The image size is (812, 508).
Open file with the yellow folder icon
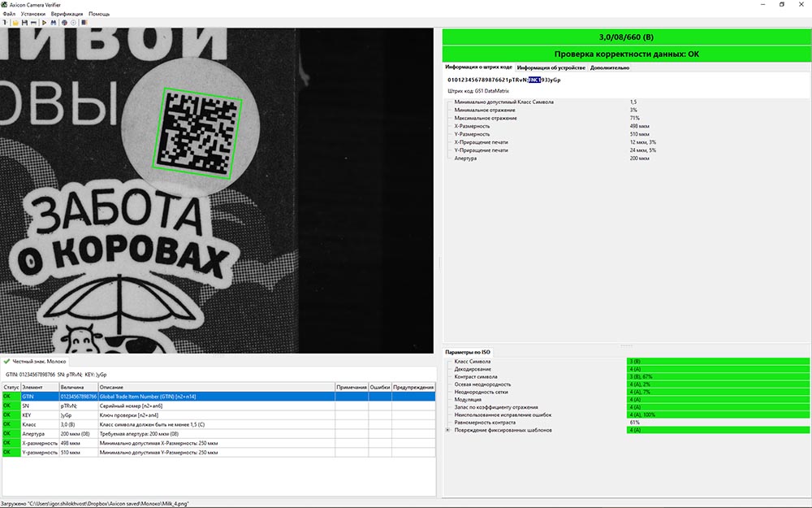tap(15, 23)
